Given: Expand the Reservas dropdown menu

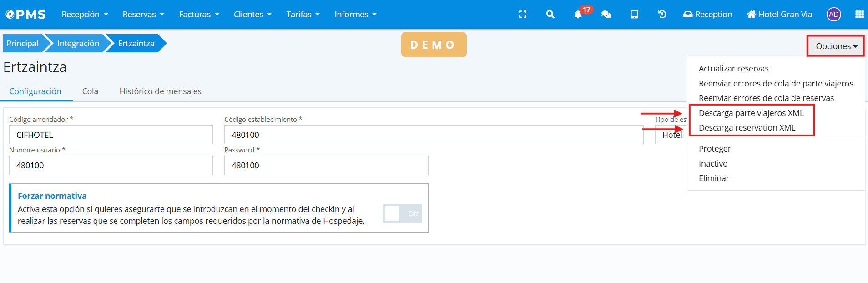Looking at the screenshot, I should pyautogui.click(x=143, y=15).
